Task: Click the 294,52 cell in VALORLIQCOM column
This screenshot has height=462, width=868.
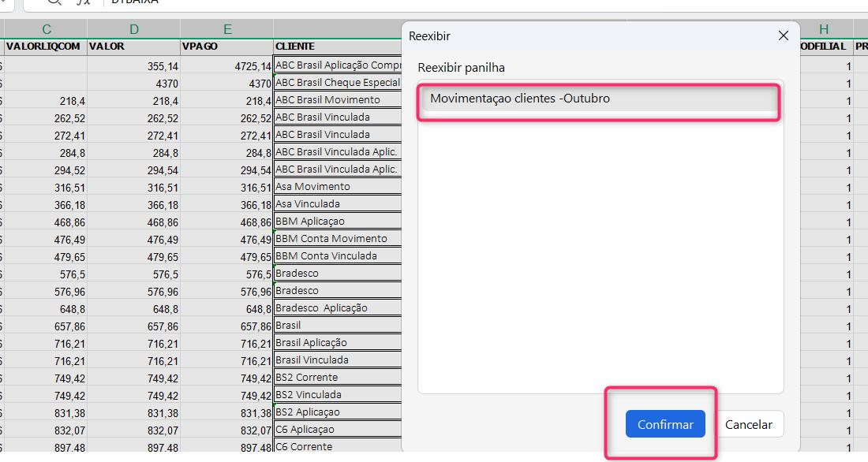Action: (46, 170)
